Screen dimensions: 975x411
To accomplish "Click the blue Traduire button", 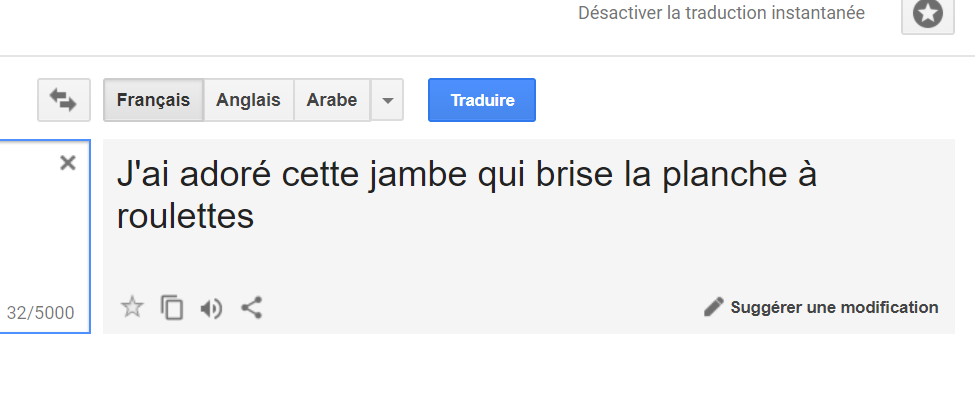I will 482,100.
